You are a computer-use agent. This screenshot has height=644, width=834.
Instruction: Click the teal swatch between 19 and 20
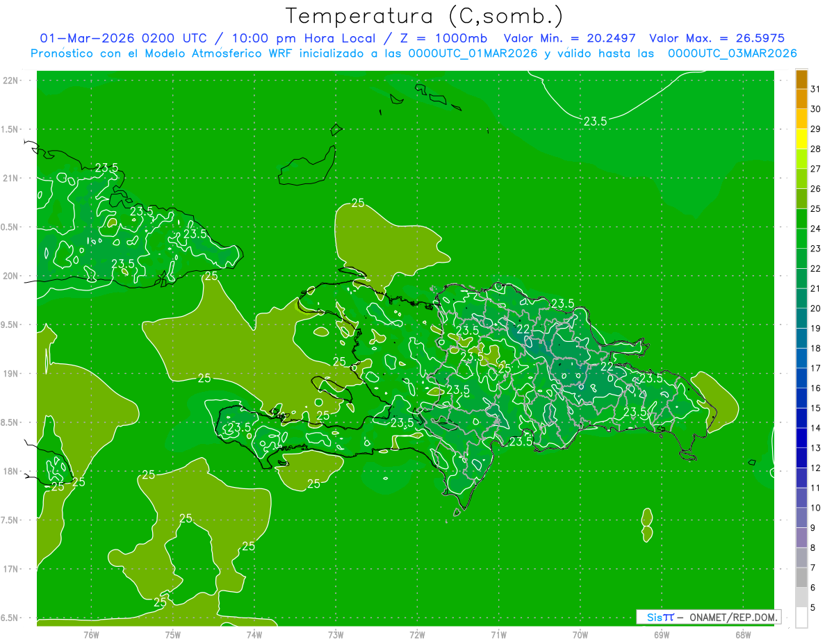(801, 318)
